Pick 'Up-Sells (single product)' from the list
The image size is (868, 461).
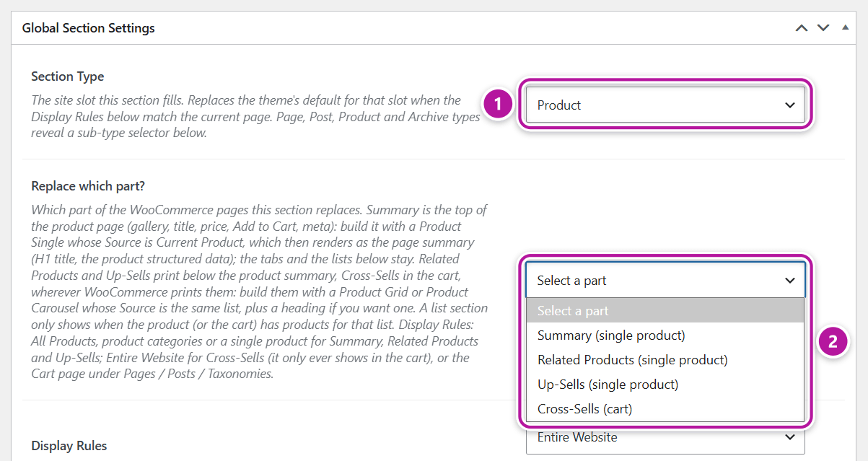point(665,385)
